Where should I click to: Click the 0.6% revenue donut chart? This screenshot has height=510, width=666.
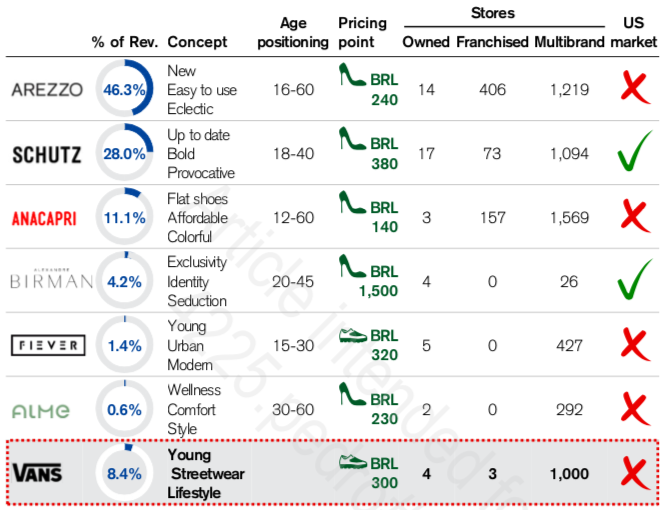coord(124,409)
